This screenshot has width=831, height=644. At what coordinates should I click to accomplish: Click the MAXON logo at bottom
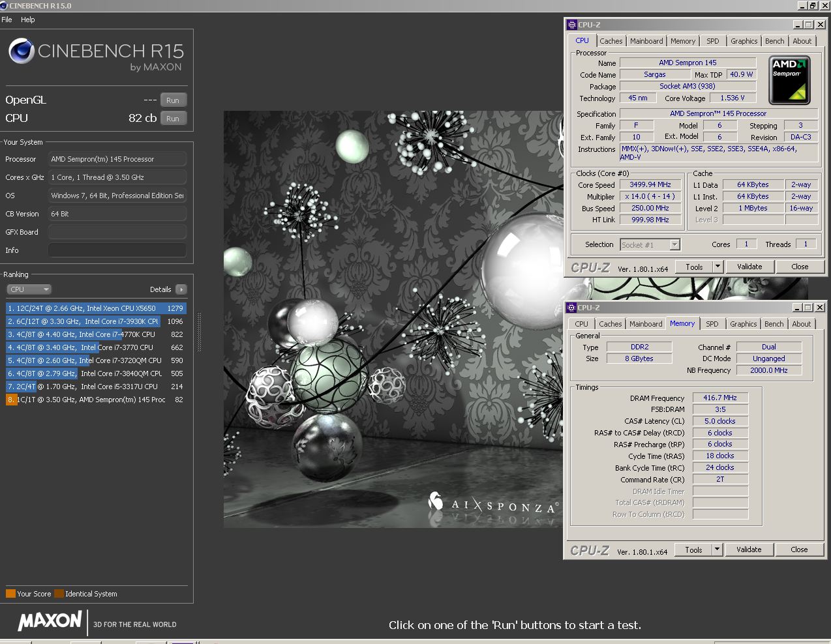point(50,621)
